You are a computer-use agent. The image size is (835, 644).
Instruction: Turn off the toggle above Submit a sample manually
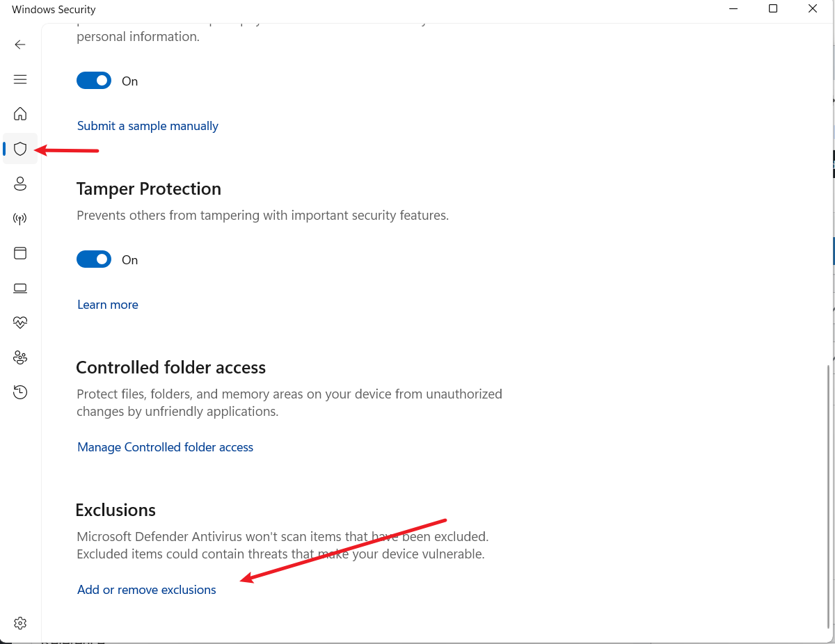94,81
